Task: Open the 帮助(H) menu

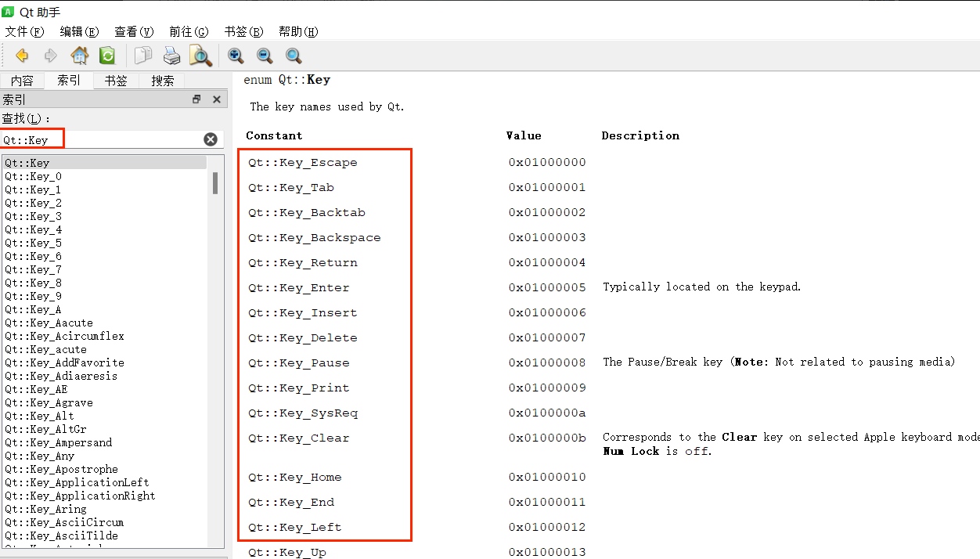Action: click(x=299, y=32)
